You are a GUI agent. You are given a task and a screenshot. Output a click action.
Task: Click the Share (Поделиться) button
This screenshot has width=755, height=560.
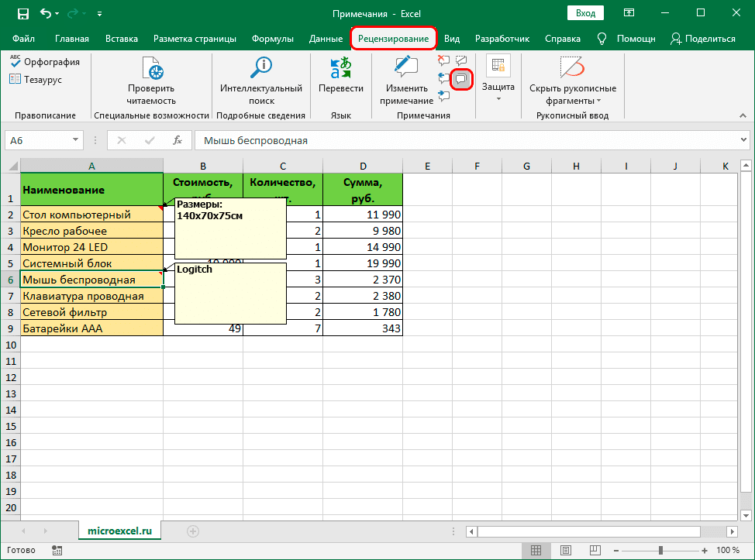(x=702, y=39)
